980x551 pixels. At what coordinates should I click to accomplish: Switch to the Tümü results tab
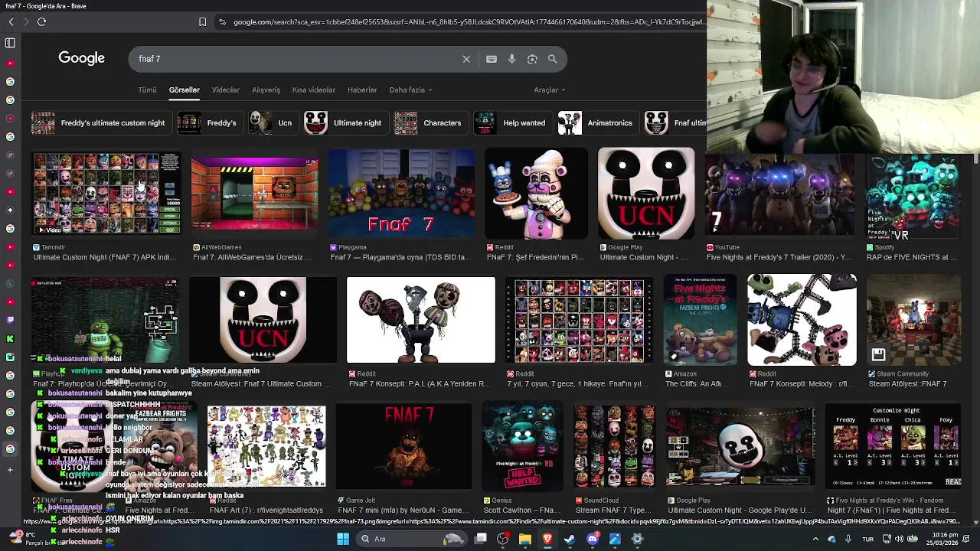[147, 90]
